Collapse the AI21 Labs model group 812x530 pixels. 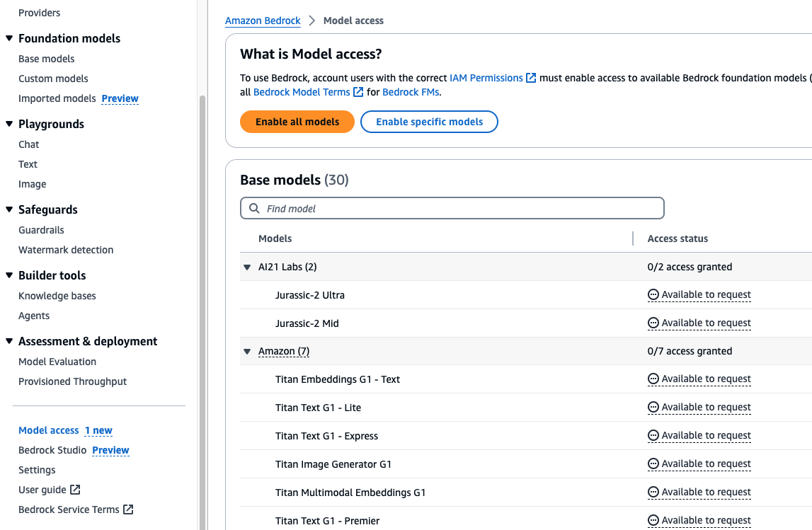pos(246,267)
